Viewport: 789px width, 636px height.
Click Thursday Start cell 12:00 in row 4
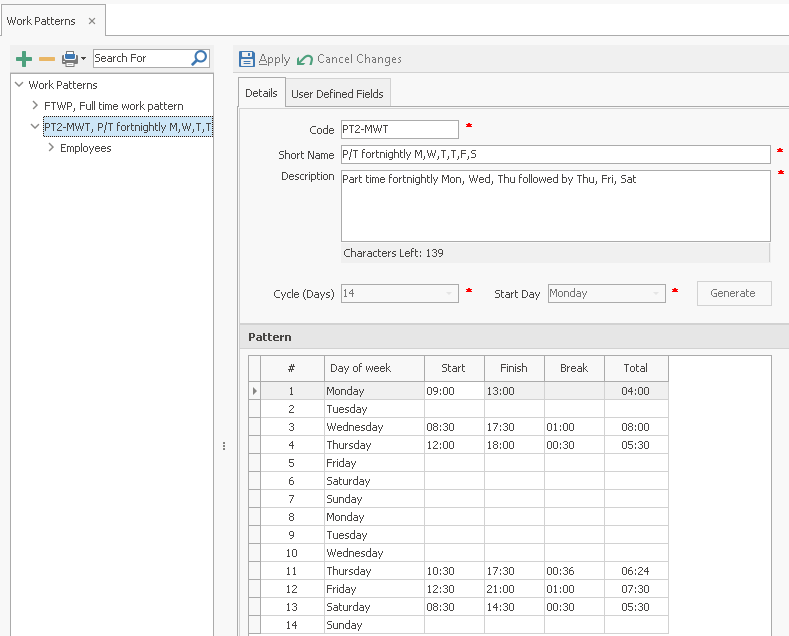pyautogui.click(x=454, y=445)
